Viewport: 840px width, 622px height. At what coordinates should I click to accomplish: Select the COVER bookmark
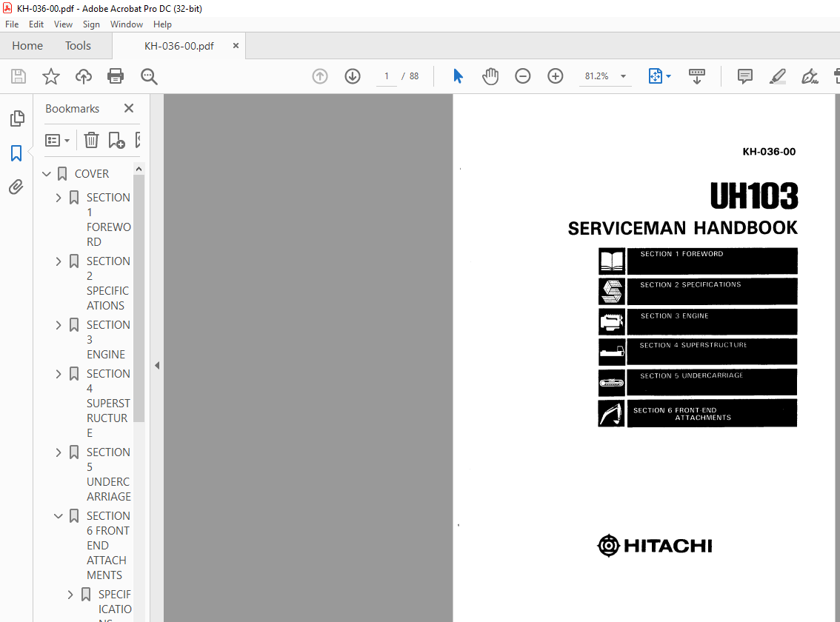[92, 173]
